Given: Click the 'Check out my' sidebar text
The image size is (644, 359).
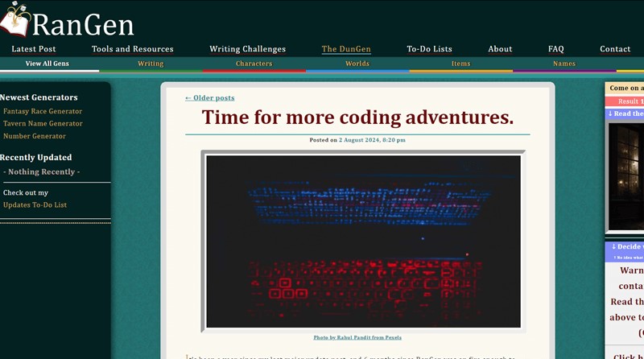Looking at the screenshot, I should (x=26, y=192).
